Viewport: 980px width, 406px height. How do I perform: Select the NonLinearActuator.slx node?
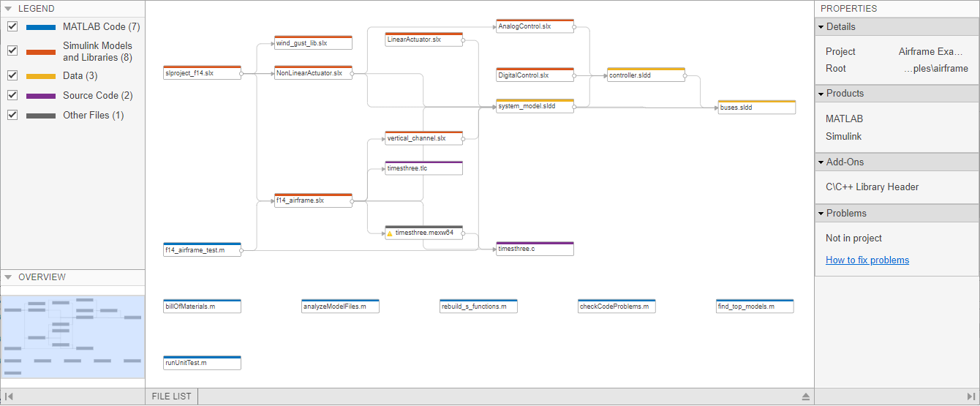pos(313,72)
